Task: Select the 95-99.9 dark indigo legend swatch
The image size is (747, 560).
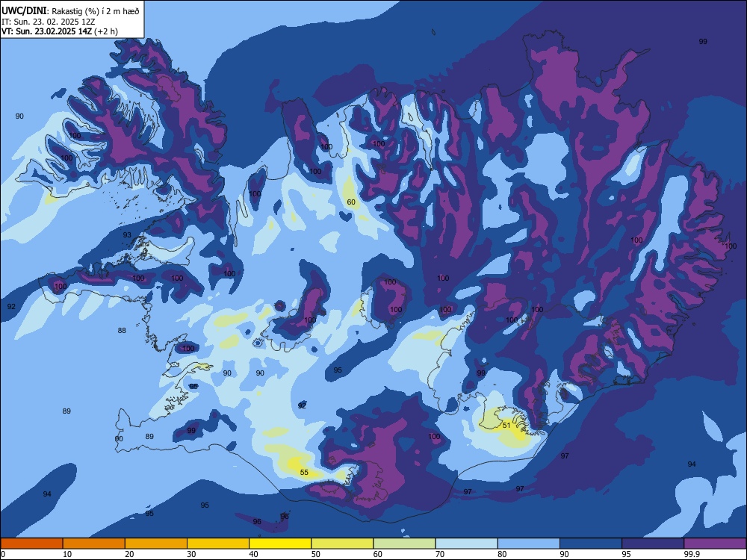Action: pos(653,544)
